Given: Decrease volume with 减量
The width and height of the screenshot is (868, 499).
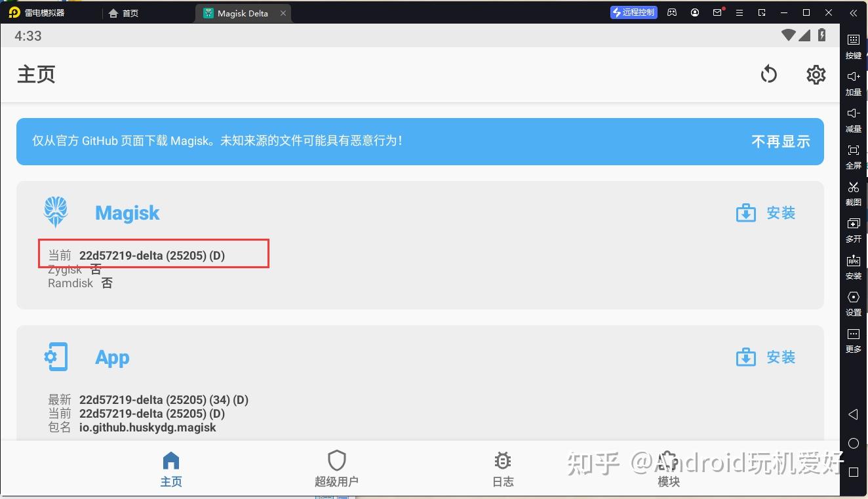Looking at the screenshot, I should coord(854,120).
